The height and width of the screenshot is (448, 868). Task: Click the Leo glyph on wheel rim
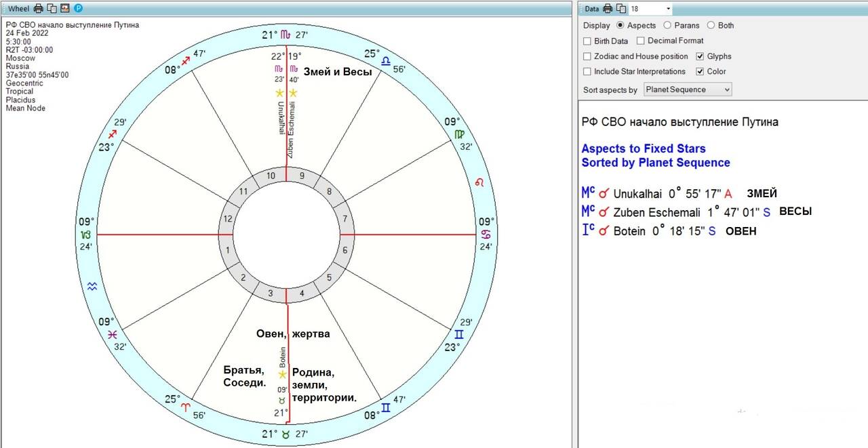tap(480, 182)
